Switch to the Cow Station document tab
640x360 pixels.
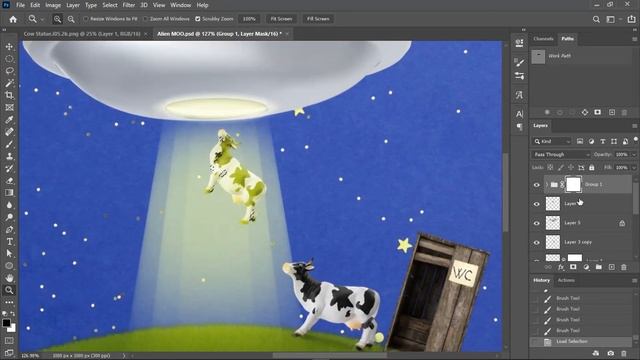[82, 34]
